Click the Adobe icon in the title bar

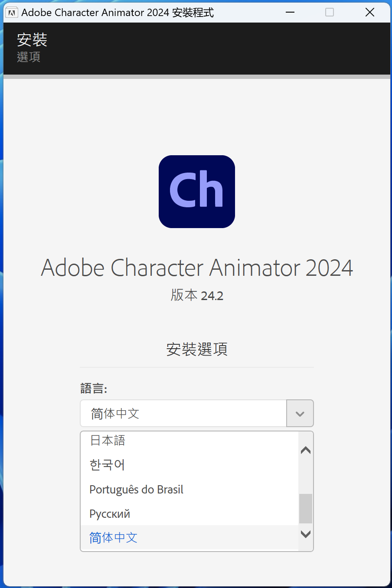12,13
